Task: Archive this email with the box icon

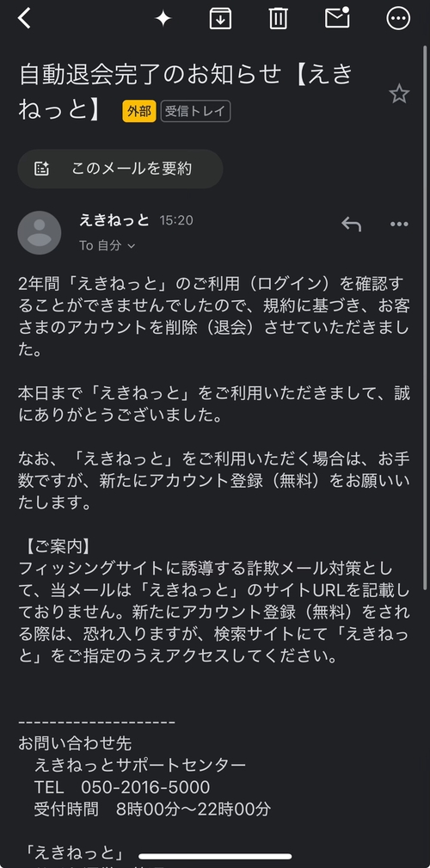Action: click(x=220, y=19)
